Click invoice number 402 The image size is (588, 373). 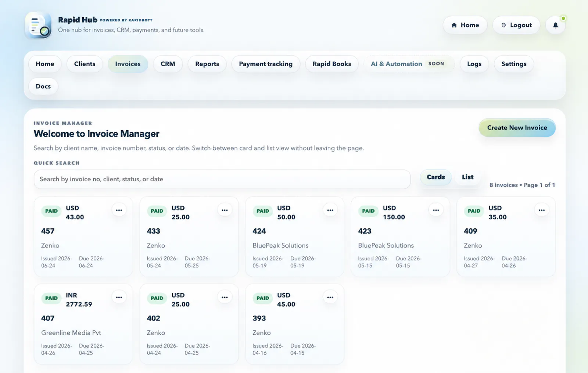[154, 318]
